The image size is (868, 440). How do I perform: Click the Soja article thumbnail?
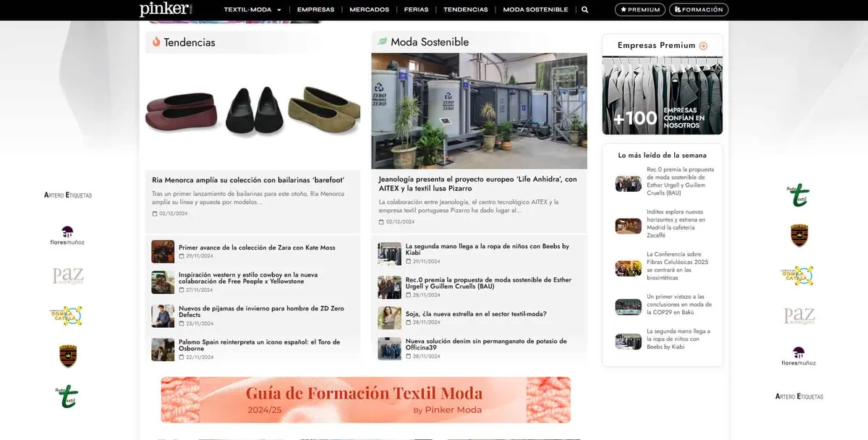[389, 318]
